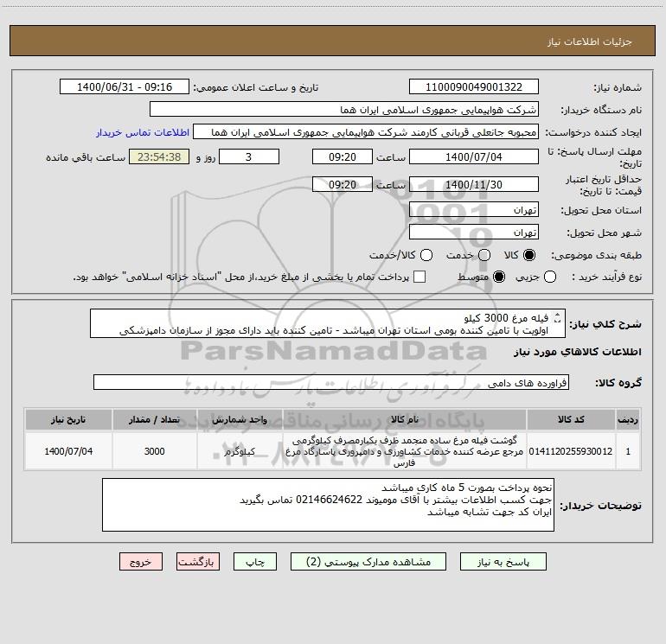Screen dimensions: 666x644
Task: Click the delivery city تهران field
Action: [474, 233]
